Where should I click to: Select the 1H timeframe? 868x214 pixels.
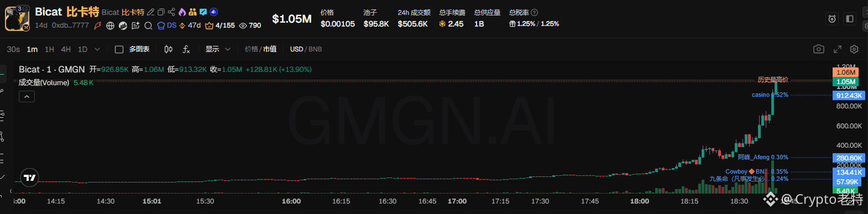coord(49,49)
